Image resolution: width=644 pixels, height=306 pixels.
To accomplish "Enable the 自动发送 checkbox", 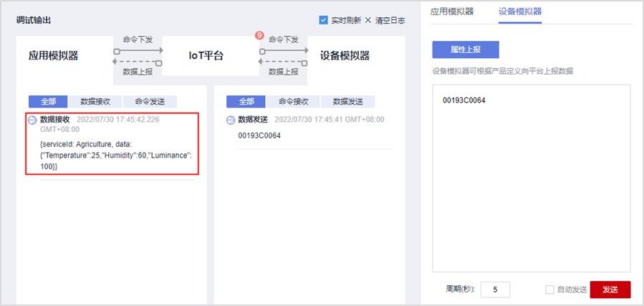I will (549, 290).
